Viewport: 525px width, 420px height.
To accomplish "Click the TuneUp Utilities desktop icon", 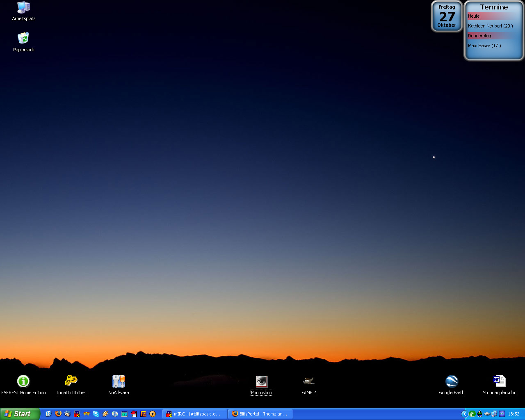I will pos(71,381).
